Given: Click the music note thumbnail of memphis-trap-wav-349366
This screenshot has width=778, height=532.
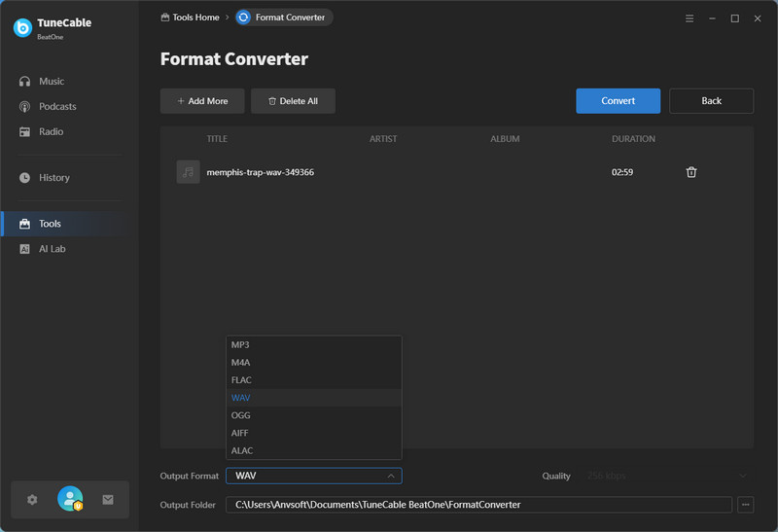Looking at the screenshot, I should coord(188,172).
